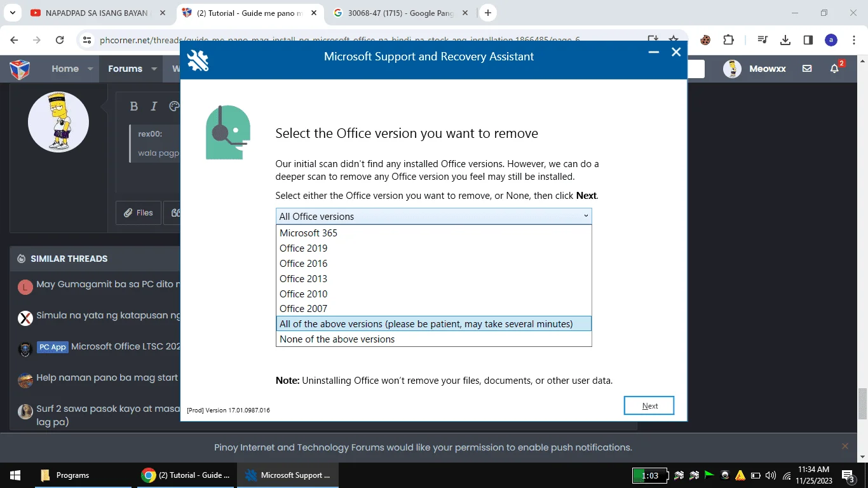868x488 pixels.
Task: Switch to the 30068-47 Google search tab
Action: tap(401, 13)
